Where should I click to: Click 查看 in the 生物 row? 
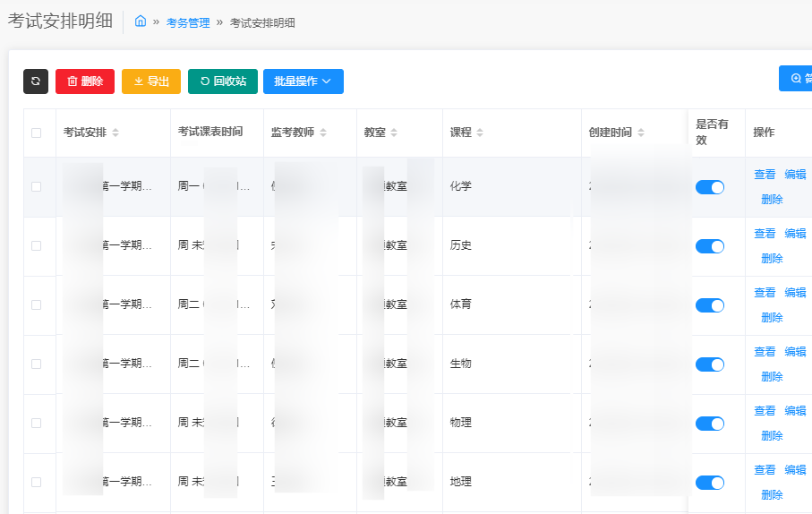point(765,352)
